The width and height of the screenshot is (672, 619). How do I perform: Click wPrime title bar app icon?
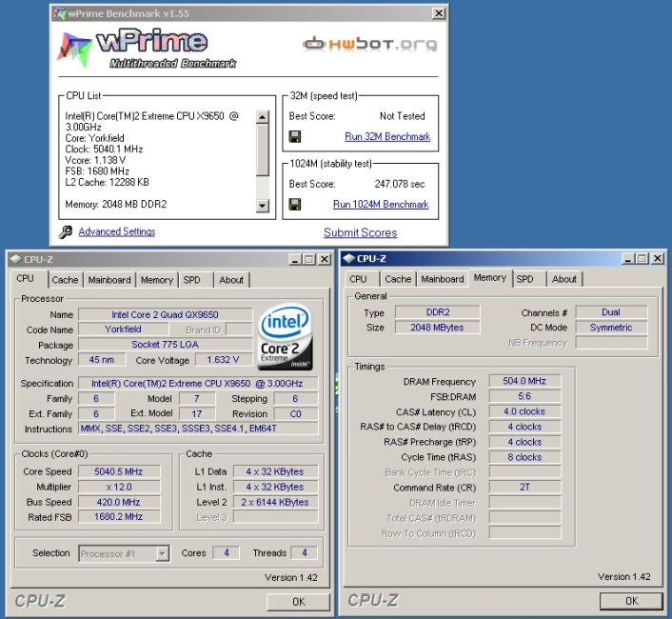pyautogui.click(x=60, y=13)
